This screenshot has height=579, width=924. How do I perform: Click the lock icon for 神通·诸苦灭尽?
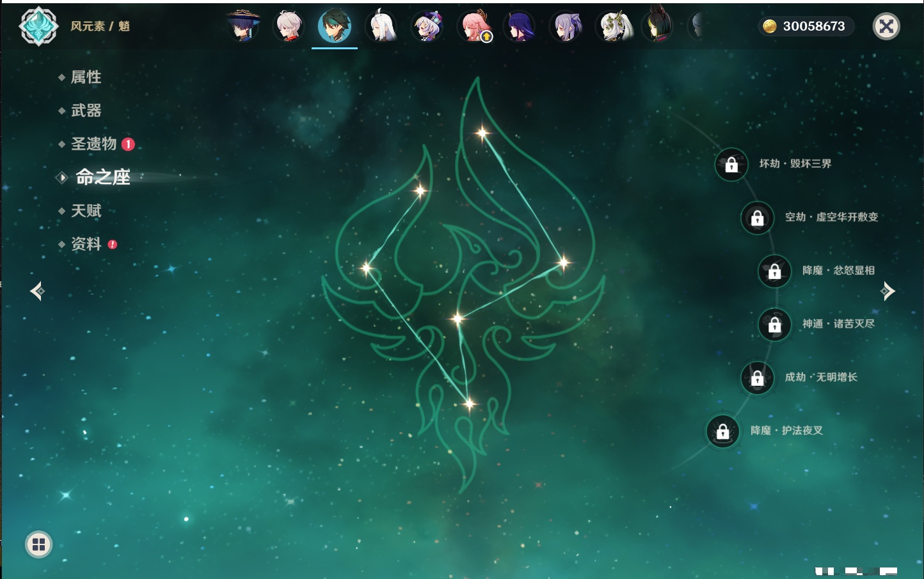(x=774, y=324)
